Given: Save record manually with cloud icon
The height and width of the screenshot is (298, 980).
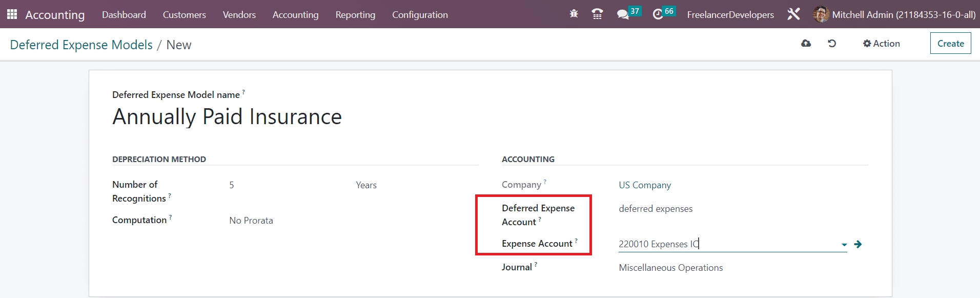Looking at the screenshot, I should 806,44.
